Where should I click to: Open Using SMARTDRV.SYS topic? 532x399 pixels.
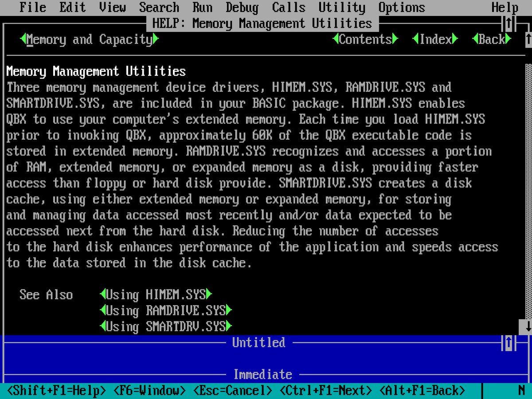pos(166,327)
